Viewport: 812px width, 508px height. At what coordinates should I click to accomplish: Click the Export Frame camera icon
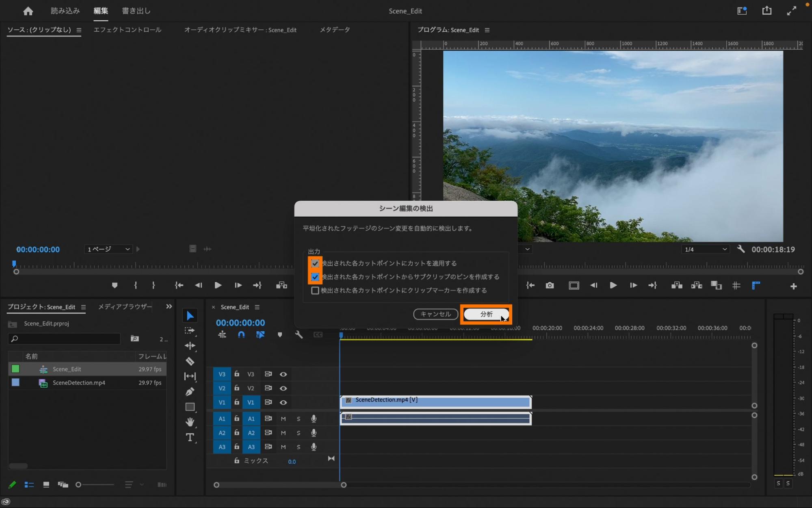coord(550,285)
